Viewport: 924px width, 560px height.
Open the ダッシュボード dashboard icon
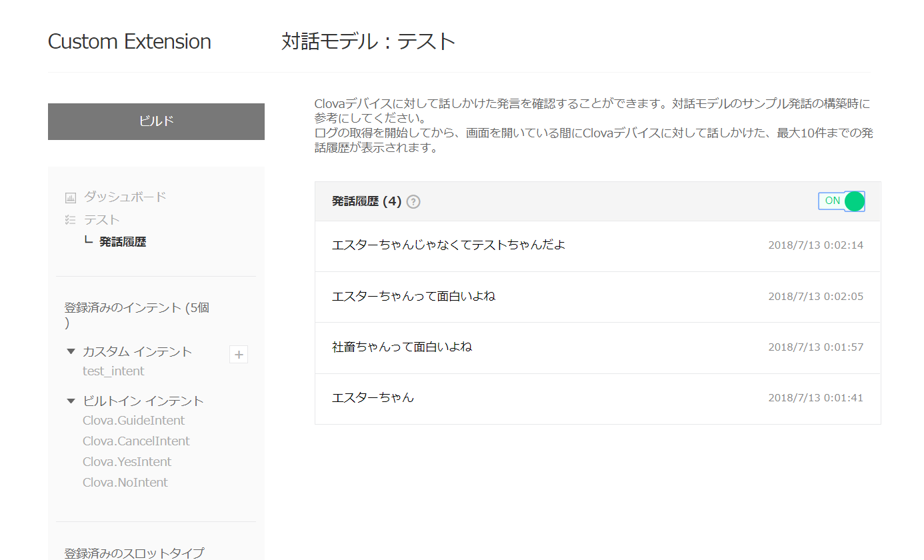[x=70, y=197]
